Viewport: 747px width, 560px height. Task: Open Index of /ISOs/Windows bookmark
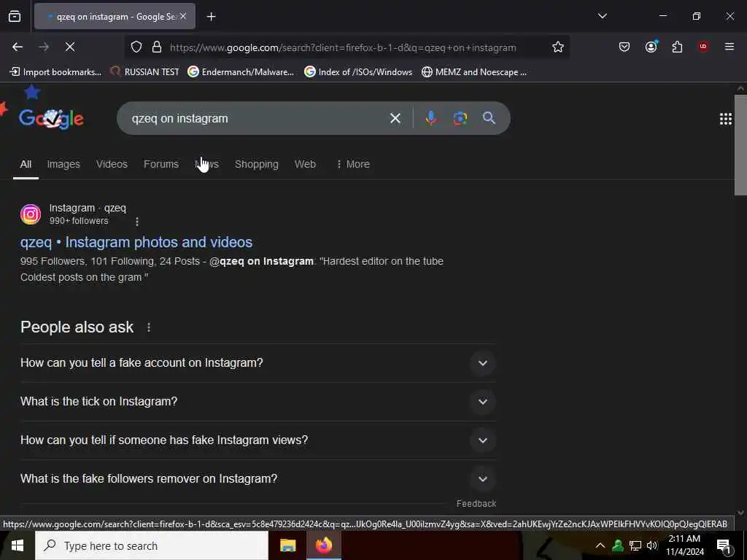click(358, 72)
